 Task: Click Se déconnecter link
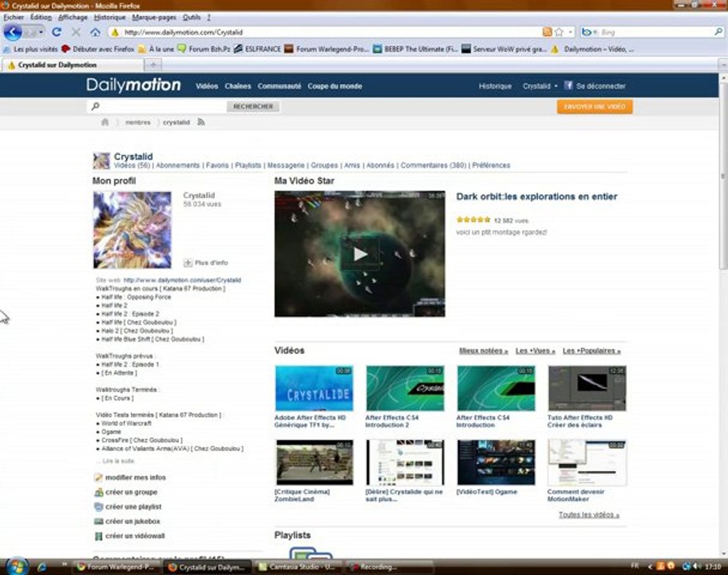tap(601, 86)
